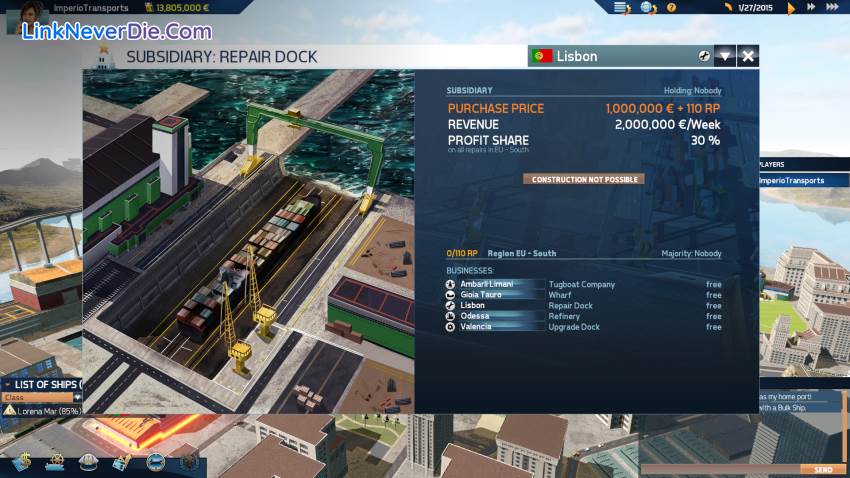
Task: Open the ship wheel fleet icon
Action: pos(55,462)
